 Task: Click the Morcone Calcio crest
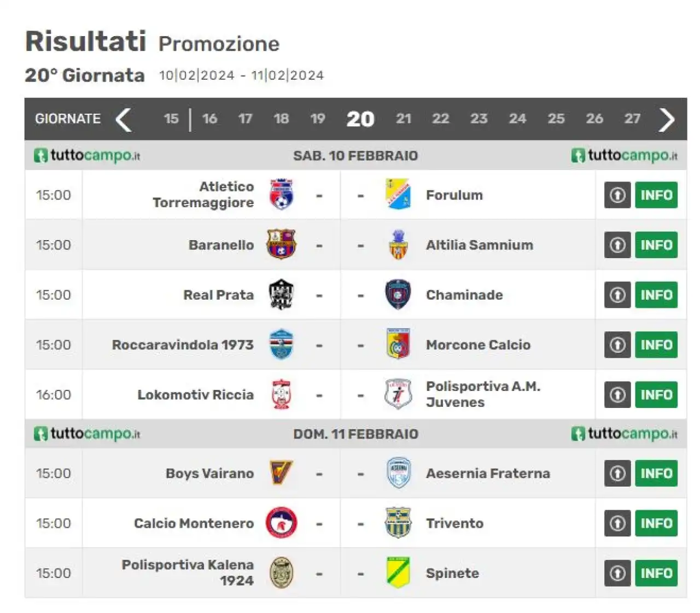point(398,345)
